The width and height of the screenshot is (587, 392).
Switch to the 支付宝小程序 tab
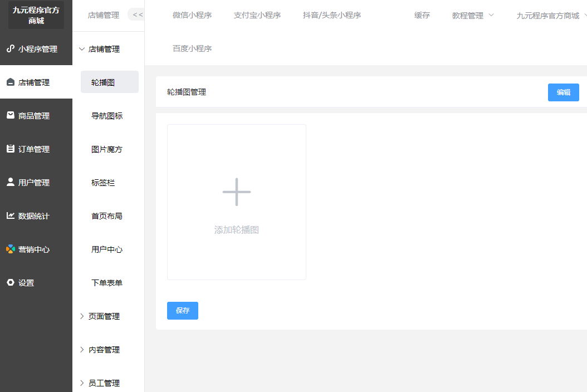pyautogui.click(x=257, y=16)
